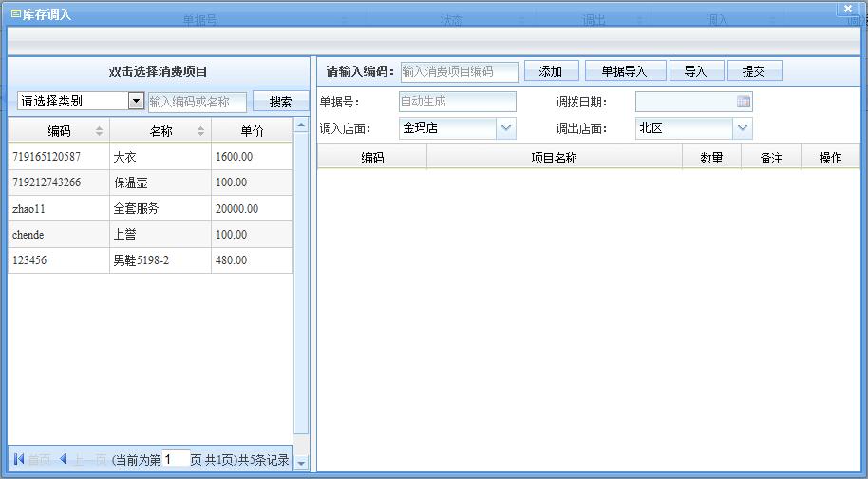The image size is (868, 479).
Task: Click the 搜索 search button
Action: (280, 102)
